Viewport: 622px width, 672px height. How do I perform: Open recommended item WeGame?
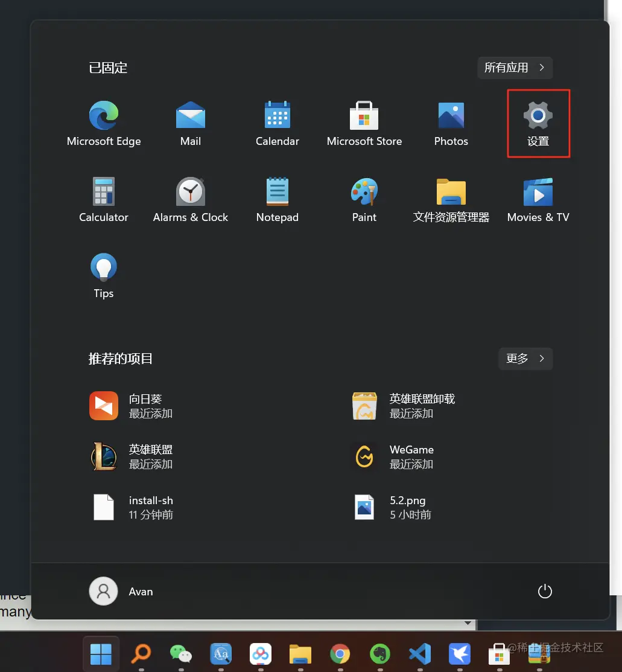392,456
